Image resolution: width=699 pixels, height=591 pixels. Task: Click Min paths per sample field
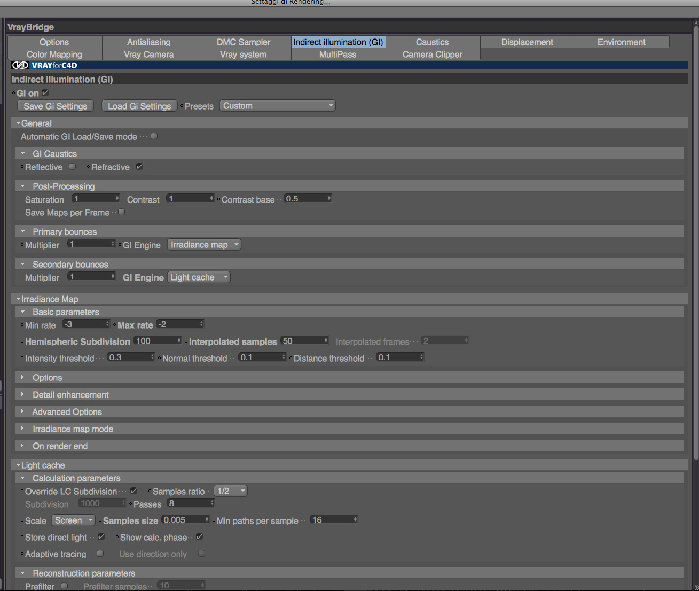[x=334, y=520]
